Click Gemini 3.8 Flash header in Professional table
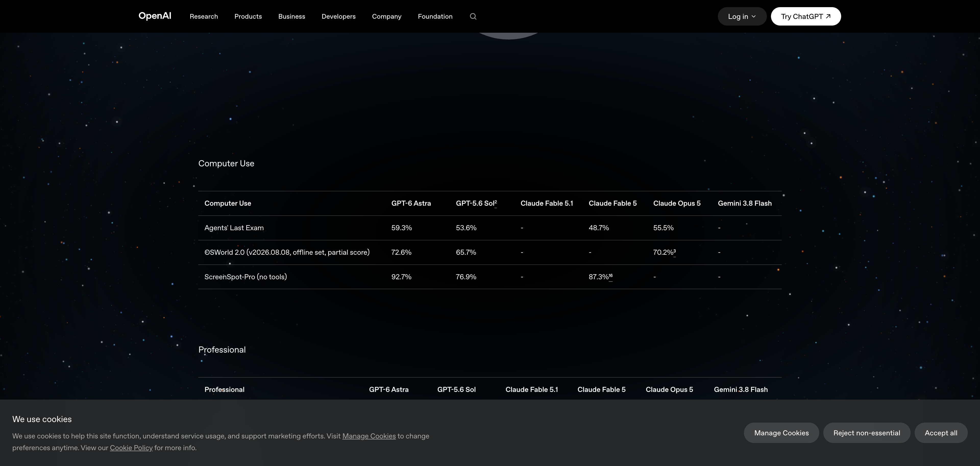 [741, 389]
